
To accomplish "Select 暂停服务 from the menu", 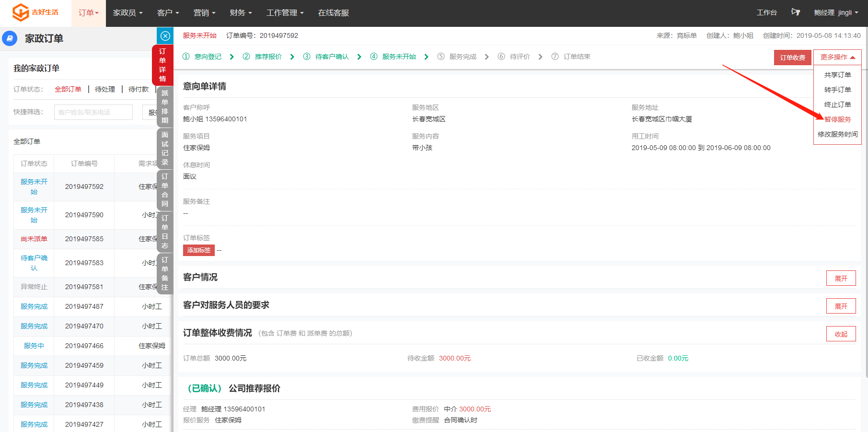I will click(837, 119).
